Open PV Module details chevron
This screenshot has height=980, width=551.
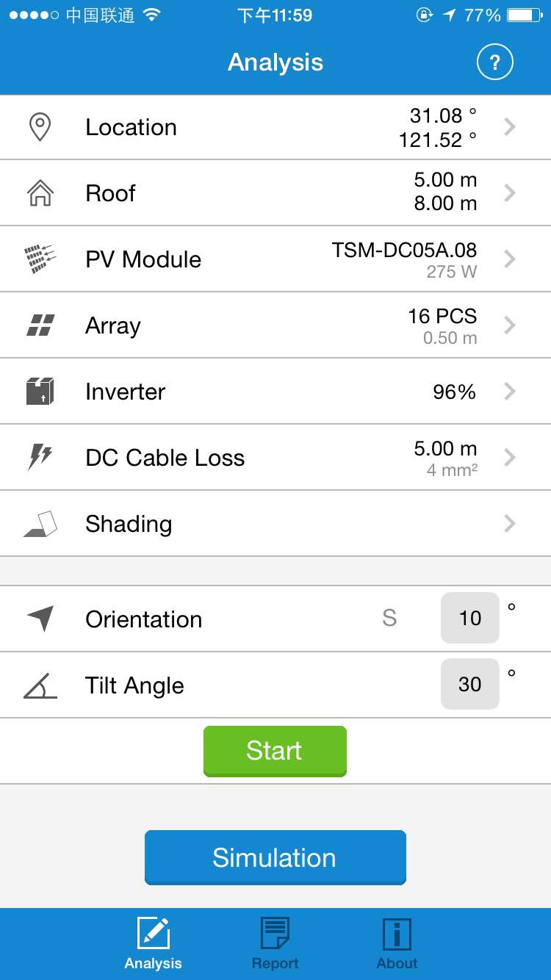pos(510,259)
